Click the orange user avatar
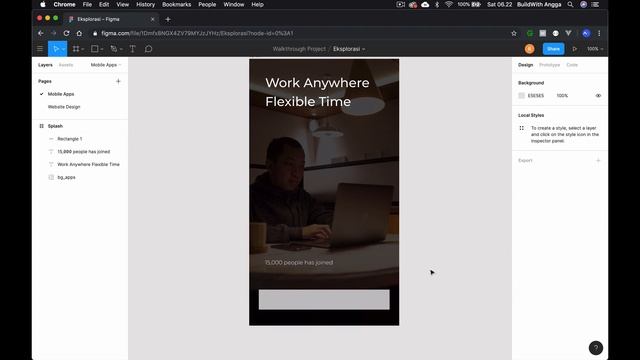Viewport: 640px width, 360px height. pos(529,49)
